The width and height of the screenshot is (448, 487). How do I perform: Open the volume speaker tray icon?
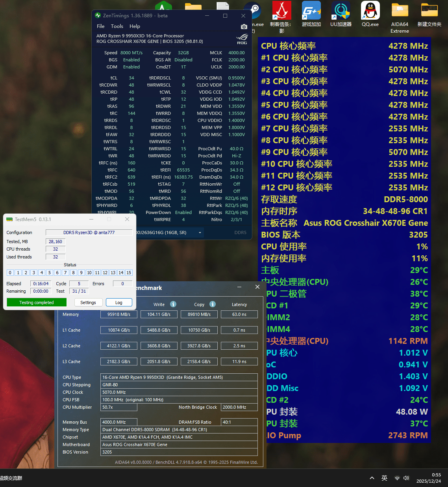[406, 478]
